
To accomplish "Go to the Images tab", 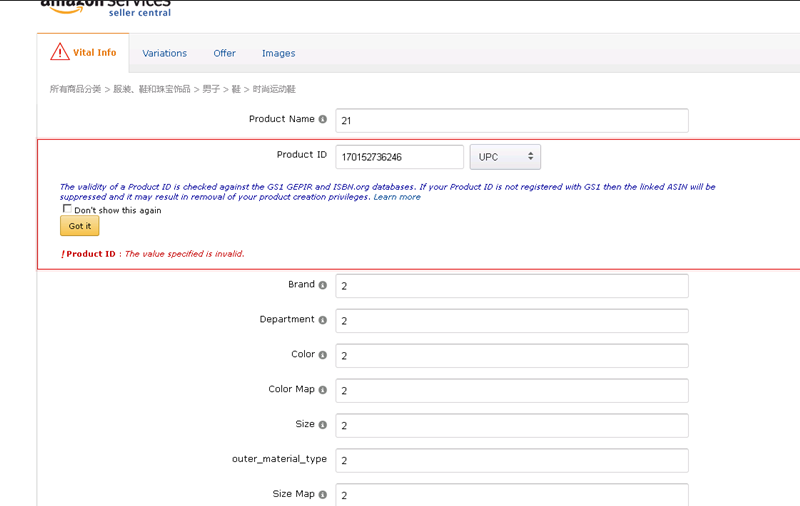I will tap(278, 53).
